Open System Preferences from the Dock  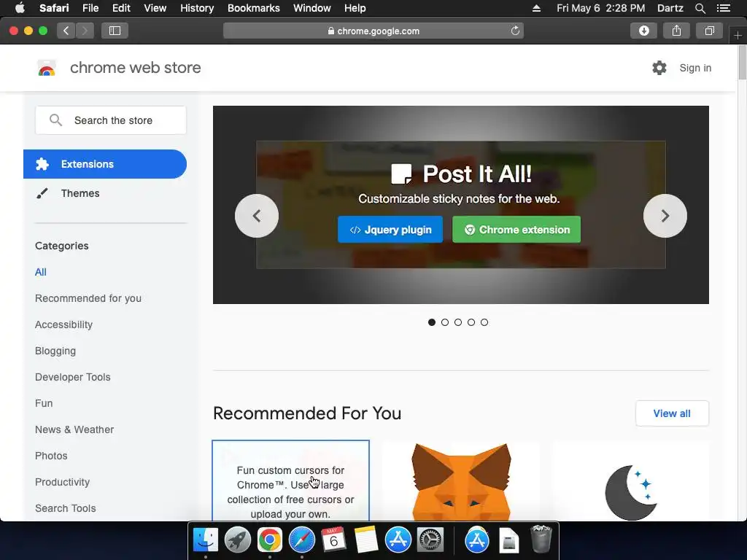[430, 540]
